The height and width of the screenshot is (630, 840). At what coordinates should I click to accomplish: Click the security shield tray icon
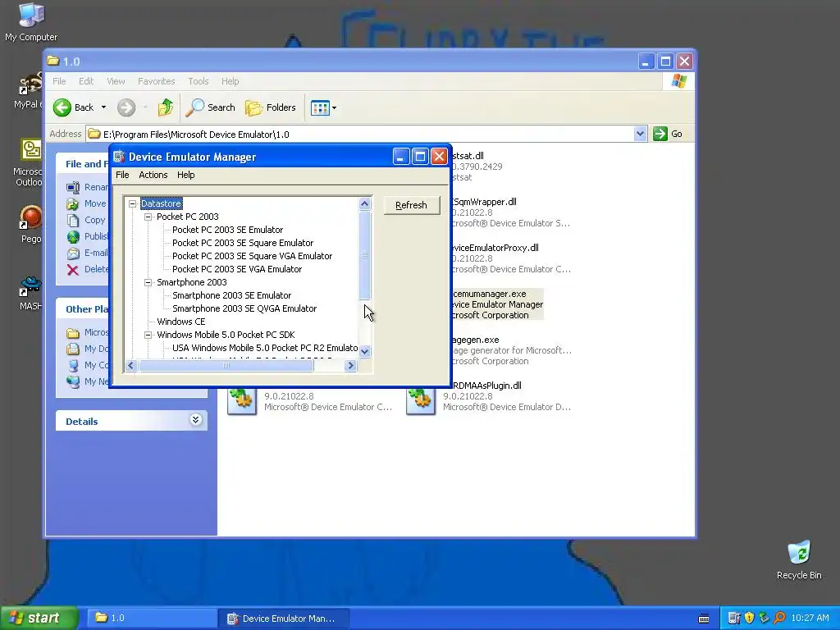coord(749,618)
